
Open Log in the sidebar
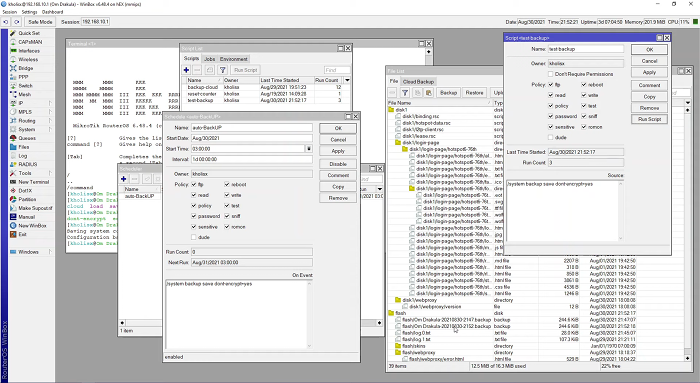22,156
